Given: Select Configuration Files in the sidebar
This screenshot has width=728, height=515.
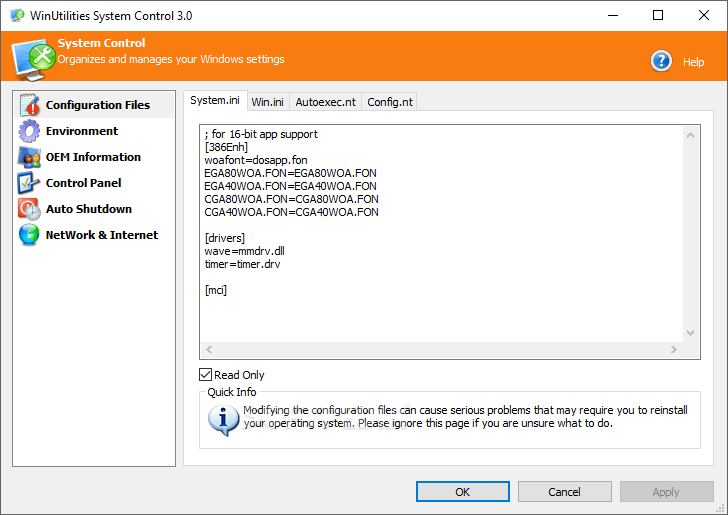Looking at the screenshot, I should (95, 105).
